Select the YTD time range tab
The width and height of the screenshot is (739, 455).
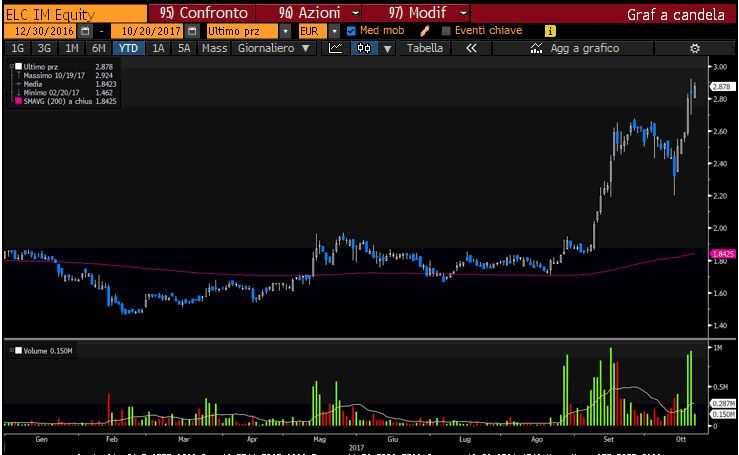coord(128,48)
